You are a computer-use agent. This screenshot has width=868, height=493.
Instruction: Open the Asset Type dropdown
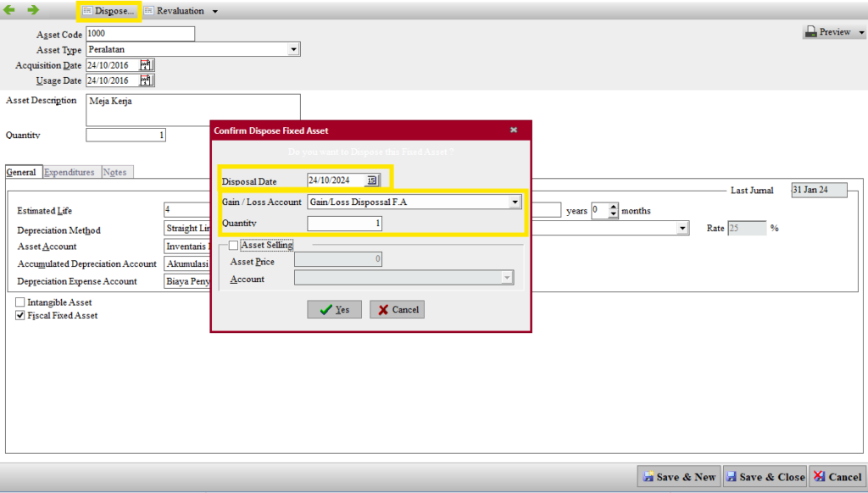point(293,49)
